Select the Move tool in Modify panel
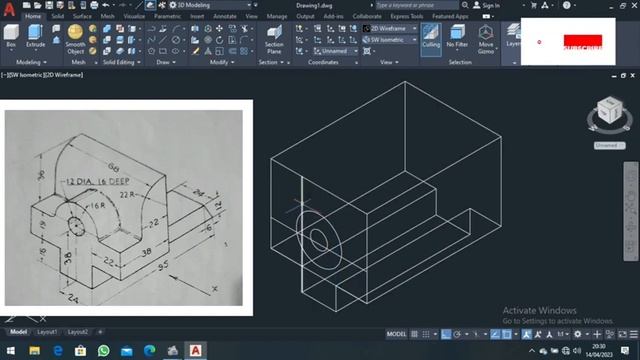Viewport: 640px width, 360px height. [x=220, y=29]
